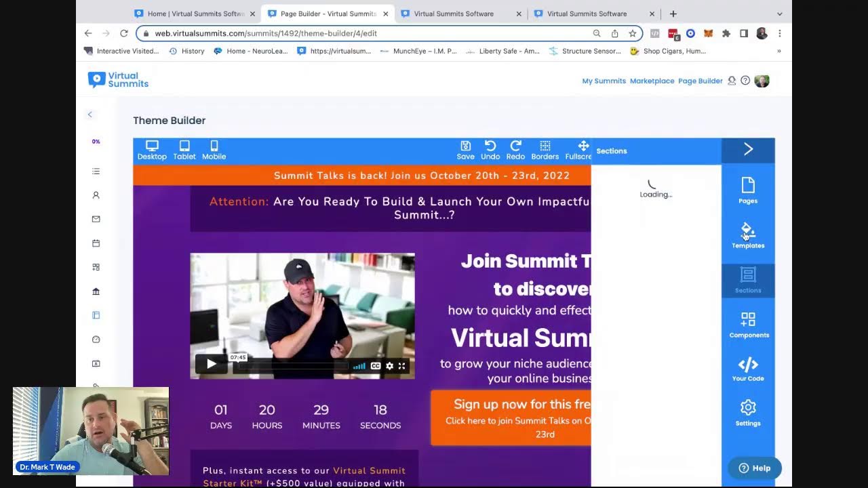Viewport: 868px width, 488px height.
Task: Select the orange Summit Talks announcement bar
Action: tap(362, 176)
